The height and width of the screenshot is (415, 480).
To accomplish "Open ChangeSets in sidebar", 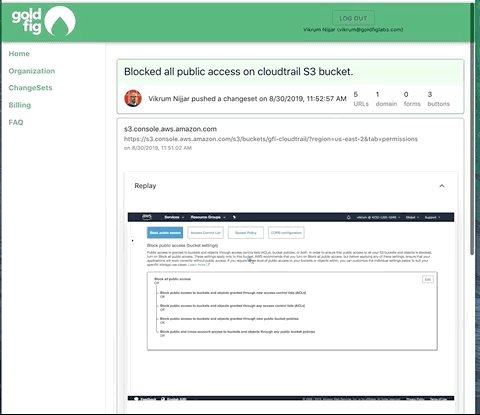I will click(30, 88).
